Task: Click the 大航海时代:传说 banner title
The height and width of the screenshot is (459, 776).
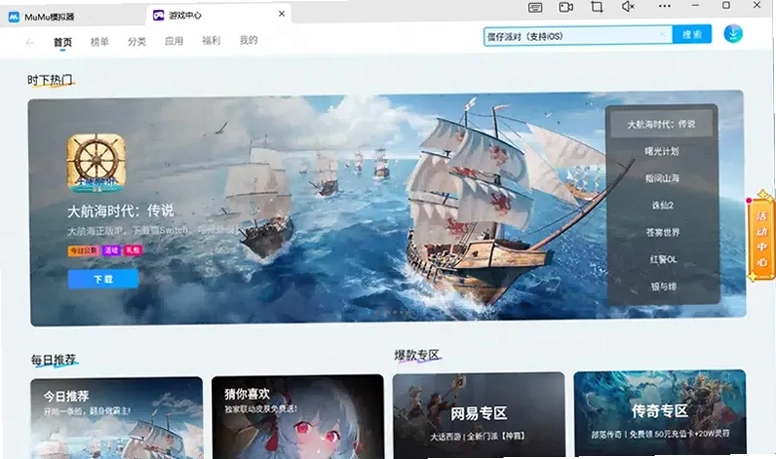Action: point(121,211)
